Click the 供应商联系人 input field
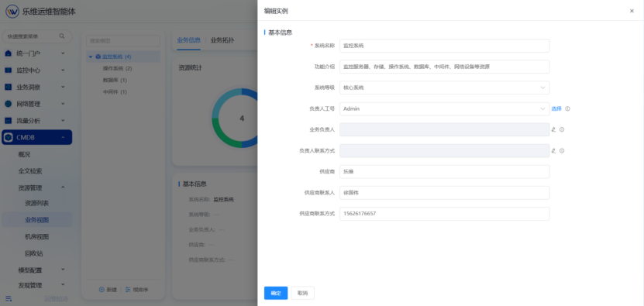 coord(444,193)
